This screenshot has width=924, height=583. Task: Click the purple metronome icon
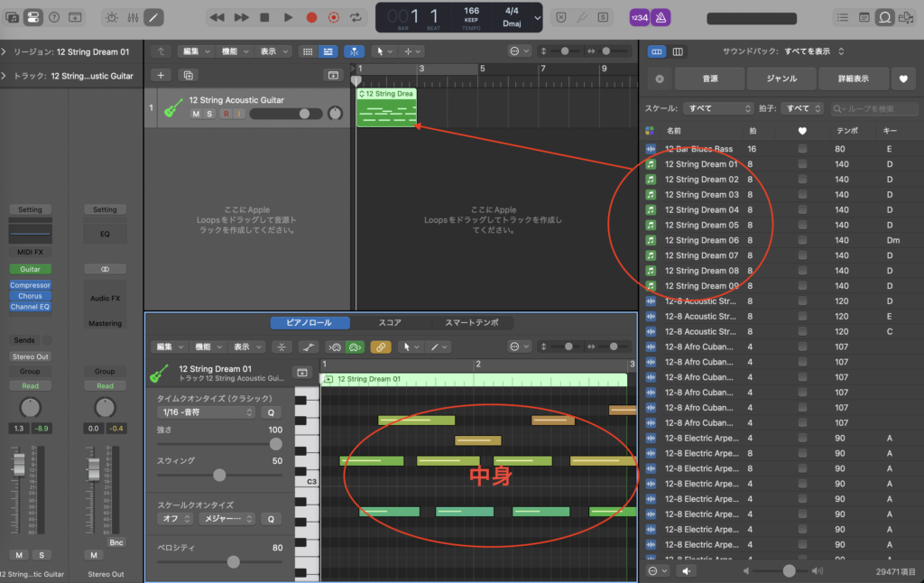[660, 17]
